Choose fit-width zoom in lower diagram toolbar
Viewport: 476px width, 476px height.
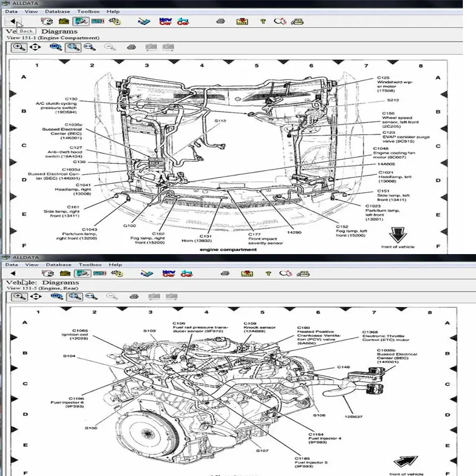(92, 296)
